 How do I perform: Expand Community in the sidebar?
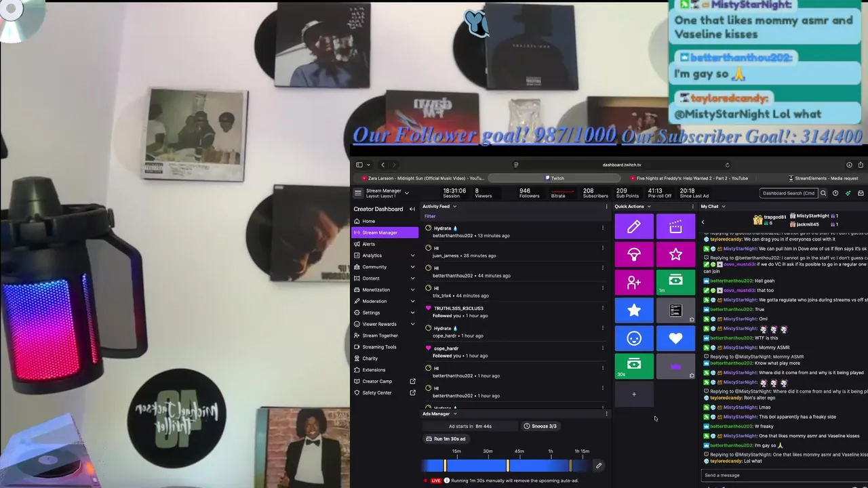[412, 267]
